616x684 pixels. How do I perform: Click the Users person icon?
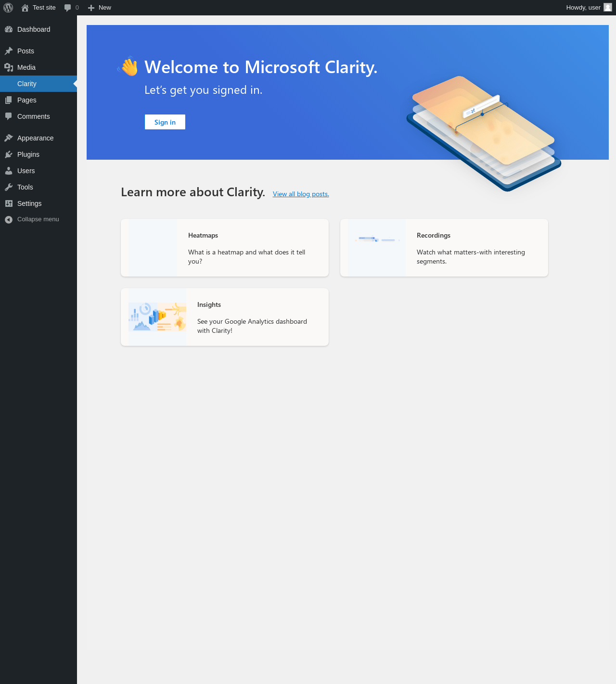tap(9, 171)
